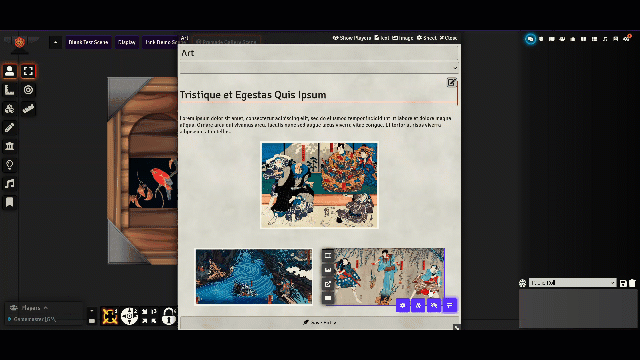The width and height of the screenshot is (640, 360).
Task: Open the Journal Notes bookmark icon
Action: point(9,202)
